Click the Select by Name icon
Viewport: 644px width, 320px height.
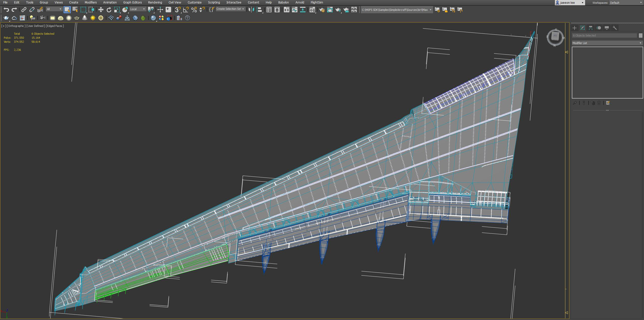75,10
